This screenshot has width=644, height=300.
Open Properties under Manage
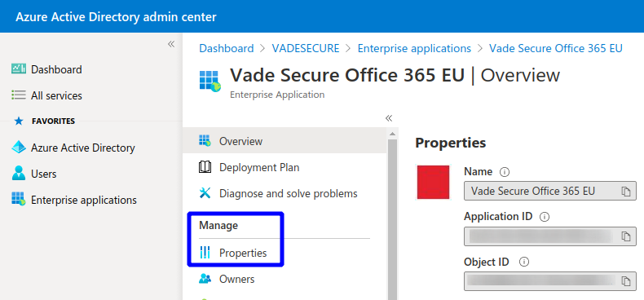[x=243, y=253]
